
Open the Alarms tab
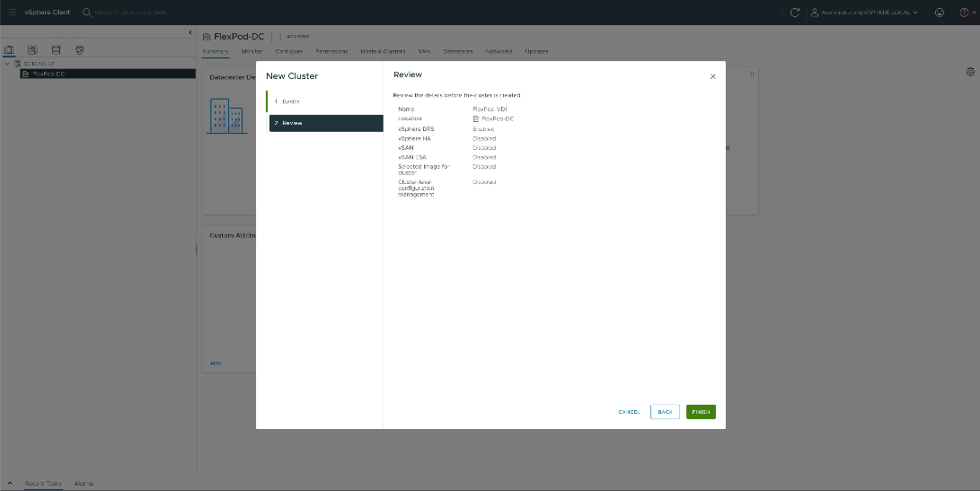pyautogui.click(x=84, y=484)
